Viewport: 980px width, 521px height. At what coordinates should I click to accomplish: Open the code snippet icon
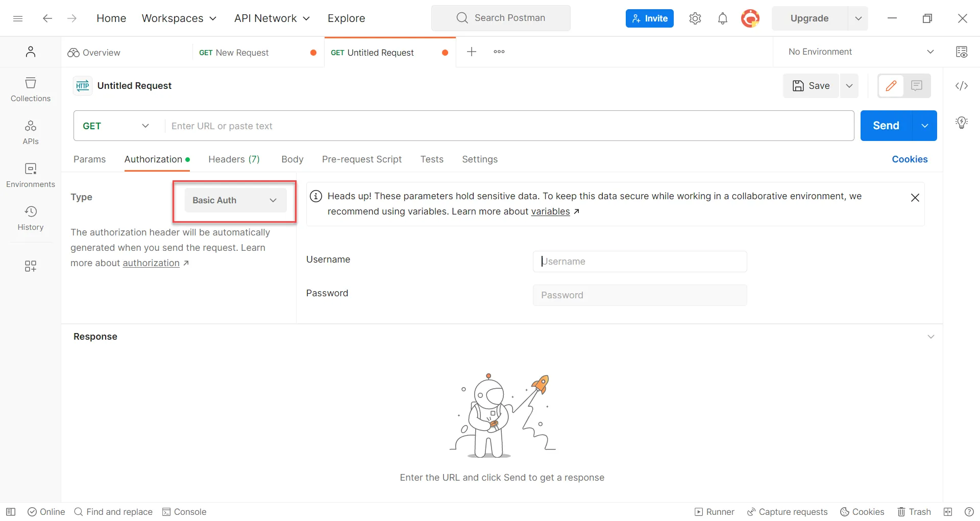point(962,86)
